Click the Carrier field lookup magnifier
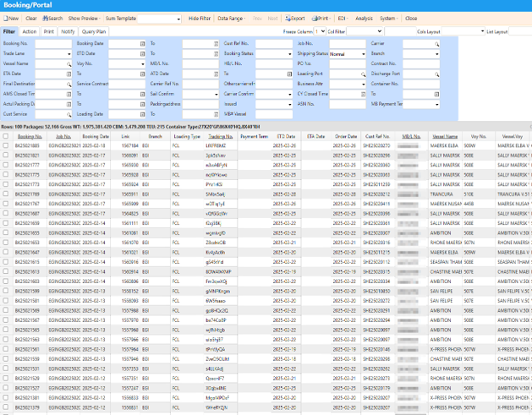The width and height of the screenshot is (532, 415). pyautogui.click(x=437, y=42)
